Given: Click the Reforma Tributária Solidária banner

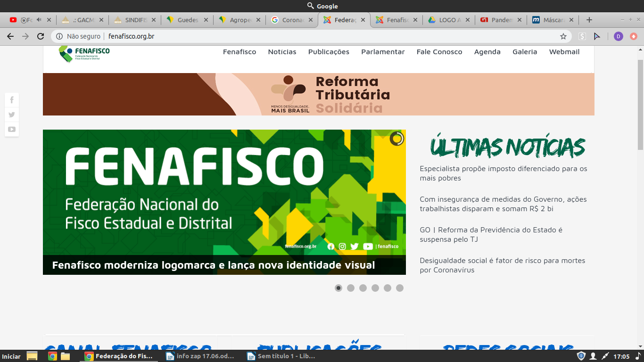Looking at the screenshot, I should tap(319, 94).
